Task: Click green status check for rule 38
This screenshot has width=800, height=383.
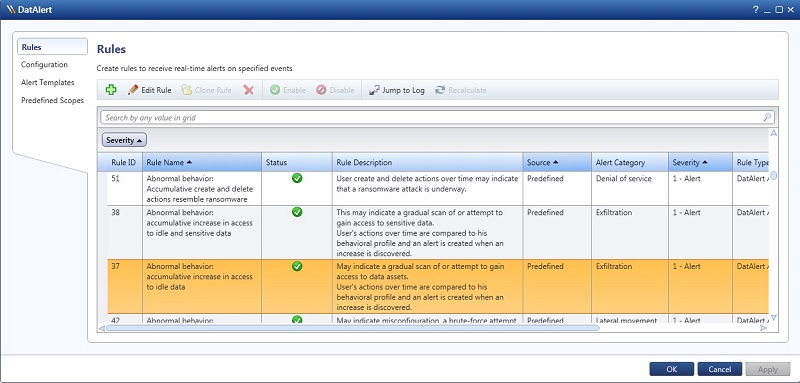Action: [297, 212]
